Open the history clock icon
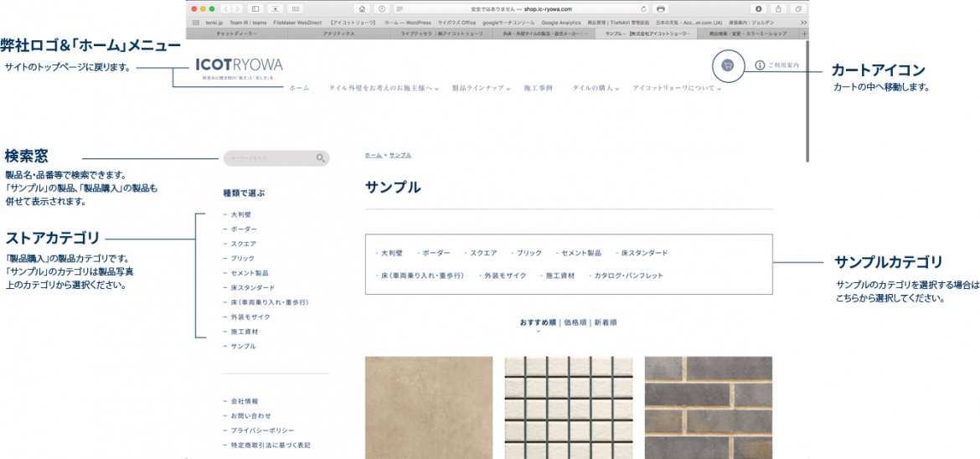Image resolution: width=980 pixels, height=459 pixels. click(x=381, y=9)
